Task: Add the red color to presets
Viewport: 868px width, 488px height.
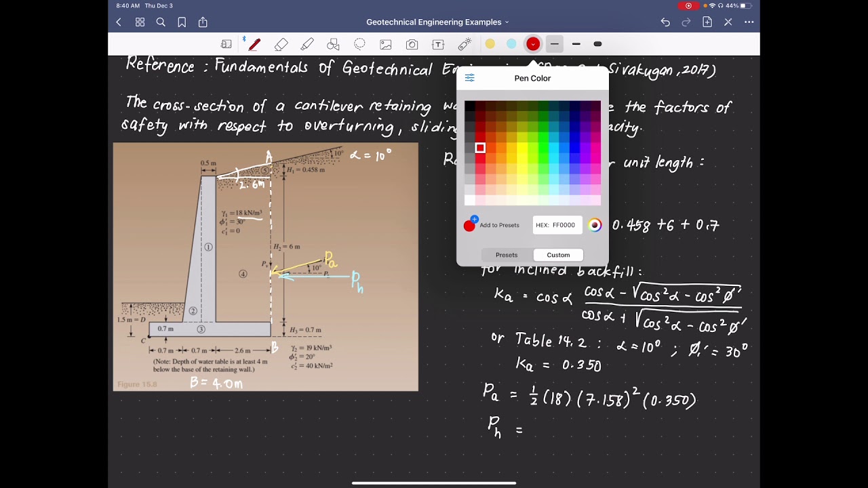Action: [x=492, y=225]
